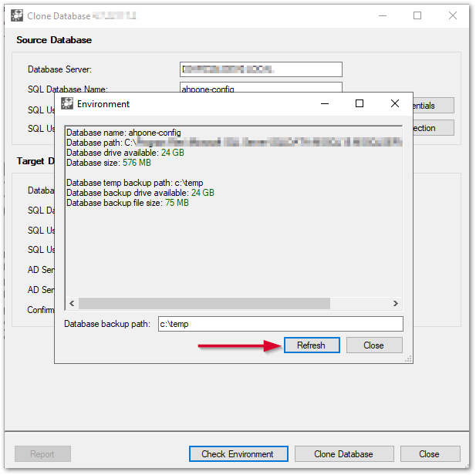Image resolution: width=476 pixels, height=475 pixels.
Task: Minimize the Clone Database window
Action: 383,15
